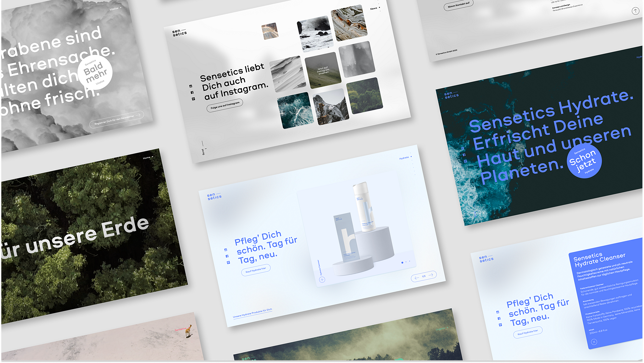Screen dimensions: 644x363
Task: Open the green forest Instagram thumbnail
Action: coord(365,96)
